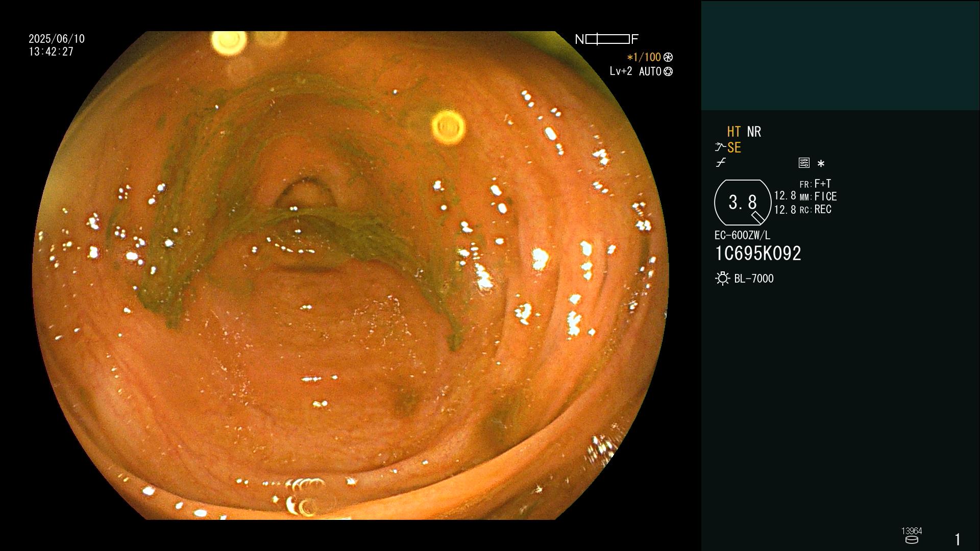Image resolution: width=980 pixels, height=551 pixels.
Task: Click the *1/100 shutter speed value
Action: coord(644,57)
